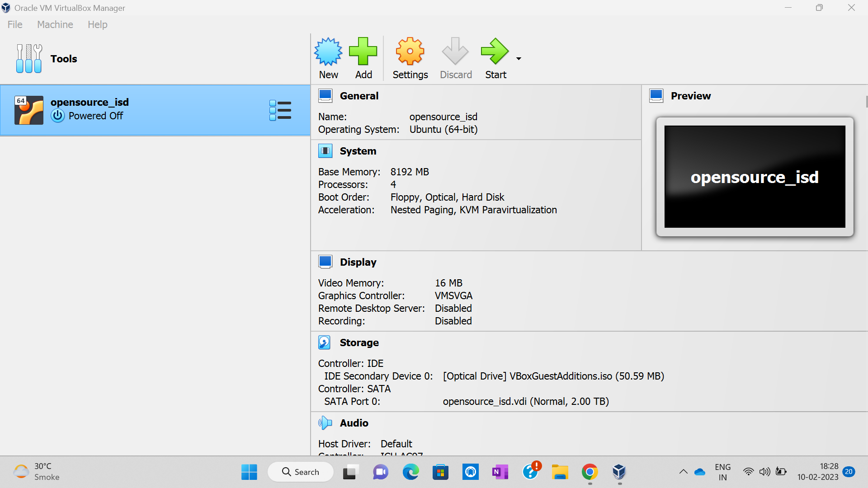This screenshot has width=868, height=488.
Task: Open the opensource_isd machine tools list icon
Action: [x=280, y=110]
